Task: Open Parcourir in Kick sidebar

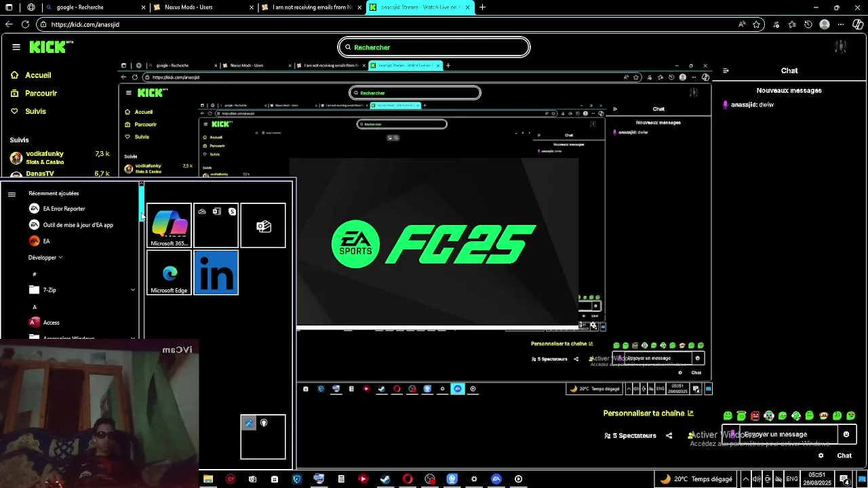Action: [34, 94]
